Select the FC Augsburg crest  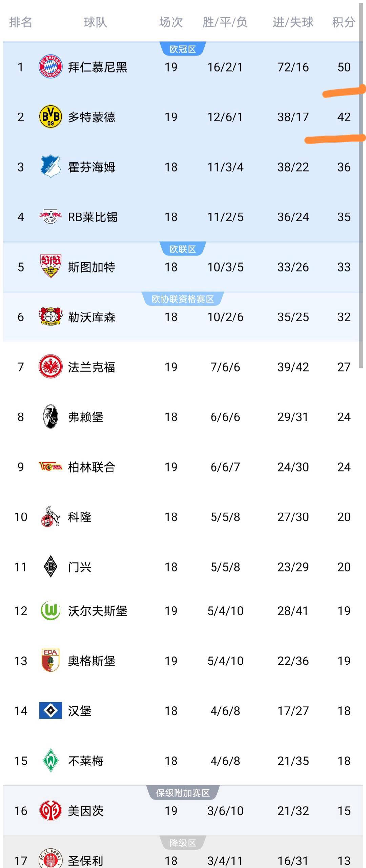pos(50,661)
